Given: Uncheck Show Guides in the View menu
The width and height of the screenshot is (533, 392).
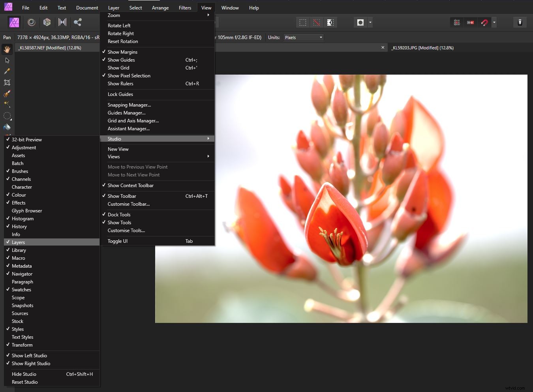Looking at the screenshot, I should coord(121,60).
